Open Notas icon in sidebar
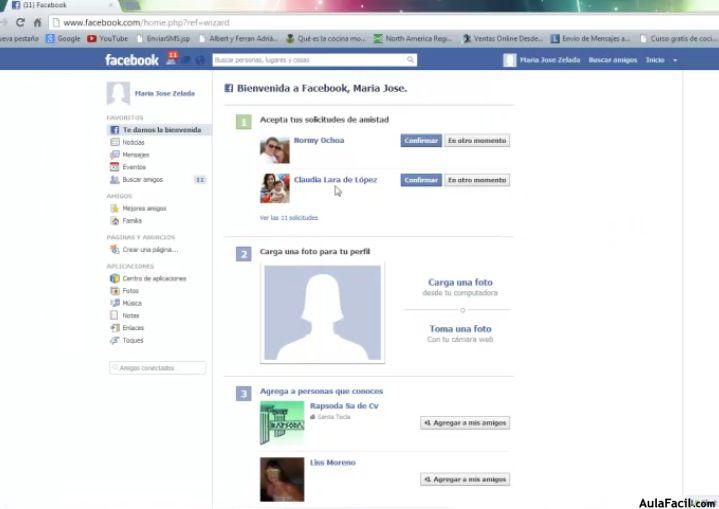Viewport: 719px width, 509px height. pyautogui.click(x=115, y=315)
